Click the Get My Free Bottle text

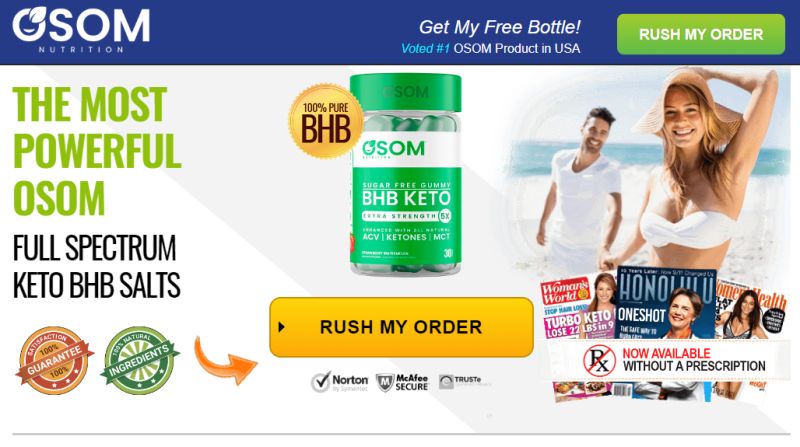(499, 27)
